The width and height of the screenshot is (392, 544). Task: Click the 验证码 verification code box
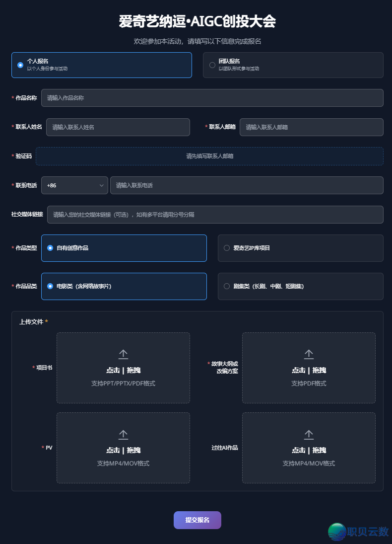point(209,156)
